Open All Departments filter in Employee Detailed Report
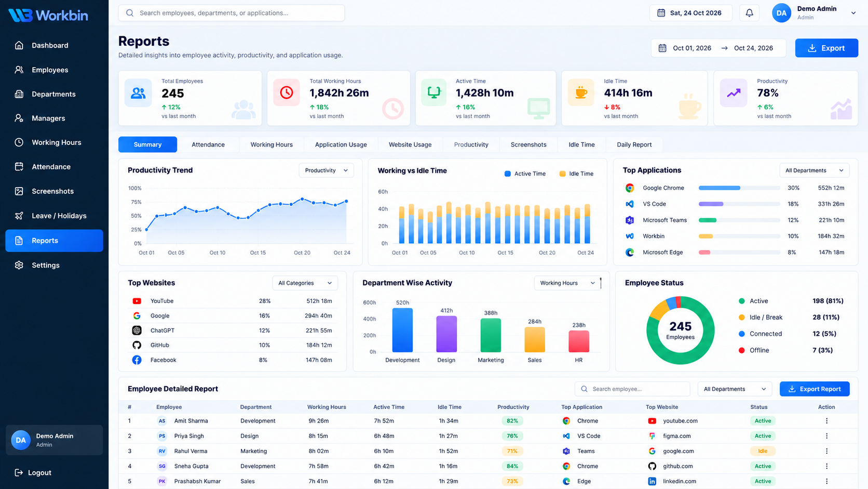 click(x=734, y=389)
